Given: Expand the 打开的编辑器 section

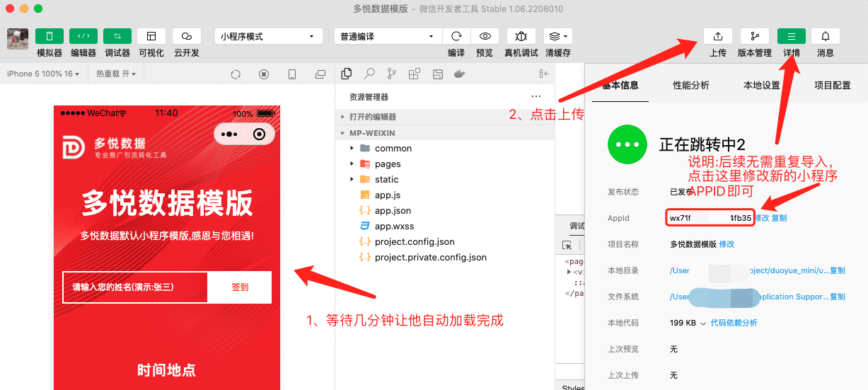Looking at the screenshot, I should 445,117.
